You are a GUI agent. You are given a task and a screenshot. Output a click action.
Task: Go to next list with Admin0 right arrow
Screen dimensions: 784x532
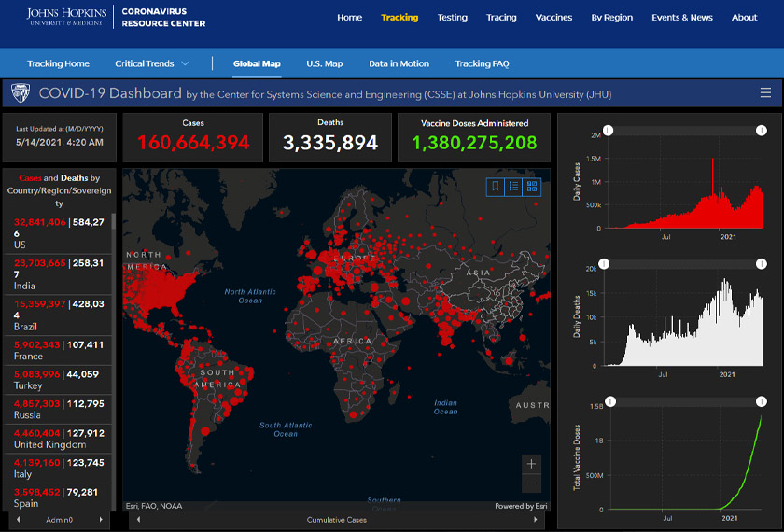click(x=100, y=519)
